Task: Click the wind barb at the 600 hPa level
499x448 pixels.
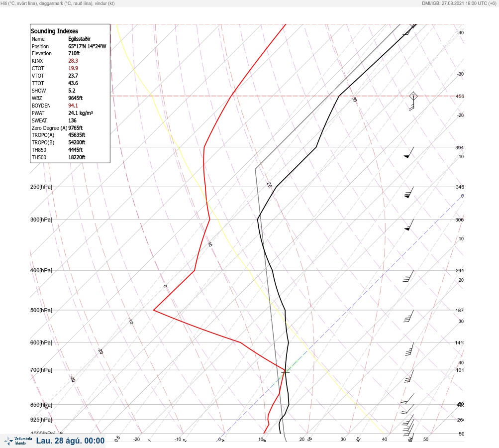Action: (x=409, y=349)
